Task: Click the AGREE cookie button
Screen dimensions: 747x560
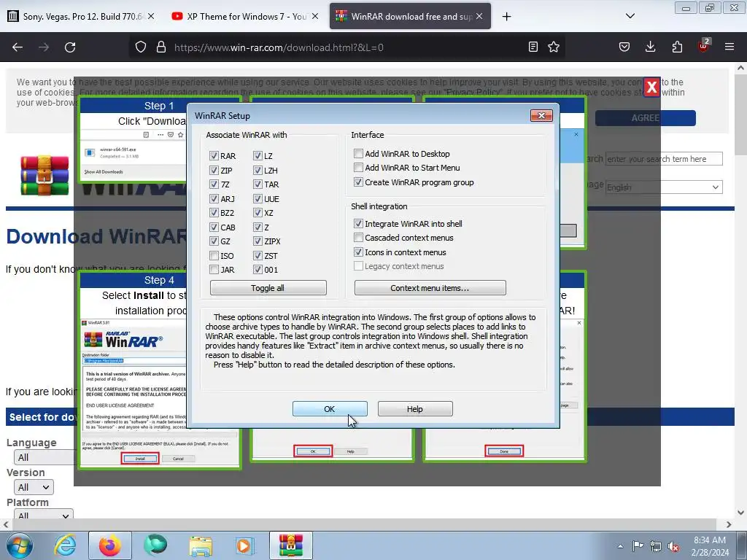Action: pyautogui.click(x=645, y=118)
